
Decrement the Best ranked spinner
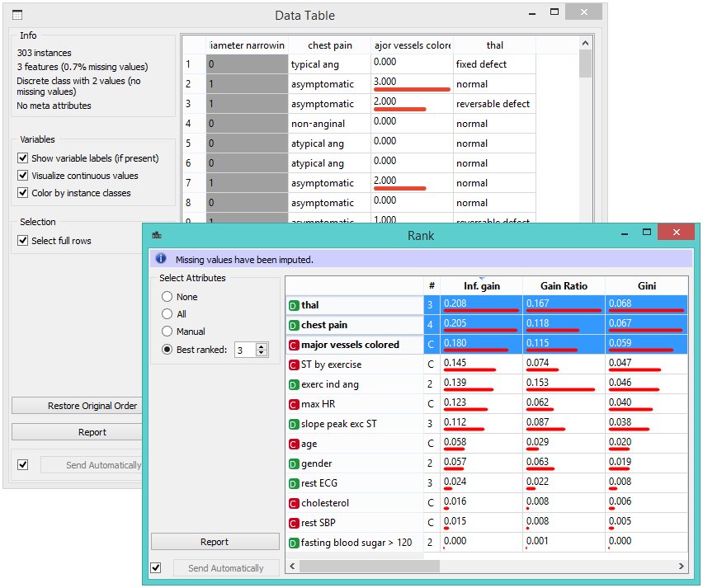261,350
